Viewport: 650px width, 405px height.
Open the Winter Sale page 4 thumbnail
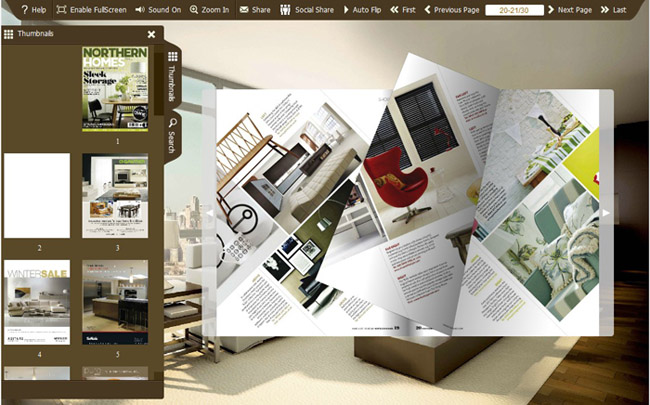click(x=37, y=302)
